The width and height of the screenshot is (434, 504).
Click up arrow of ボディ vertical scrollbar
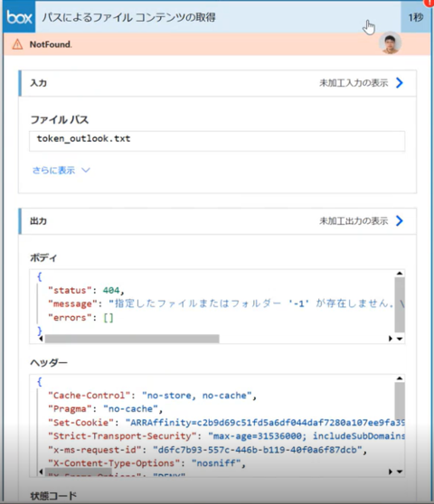400,273
